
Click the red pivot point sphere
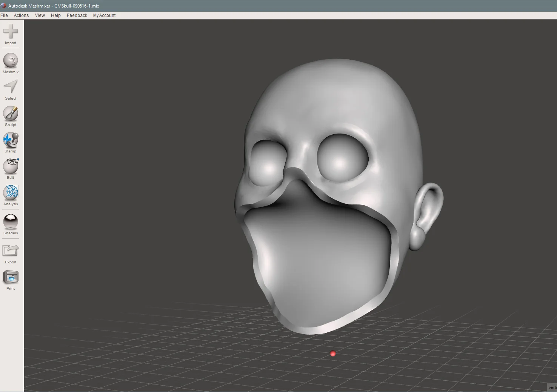(x=333, y=354)
